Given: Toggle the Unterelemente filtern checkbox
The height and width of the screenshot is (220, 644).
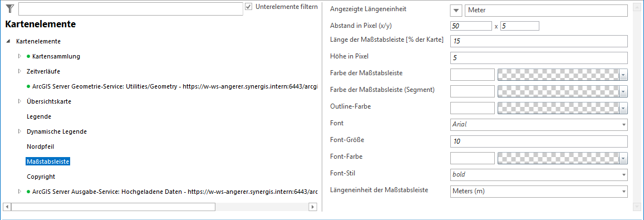Looking at the screenshot, I should coord(248,7).
